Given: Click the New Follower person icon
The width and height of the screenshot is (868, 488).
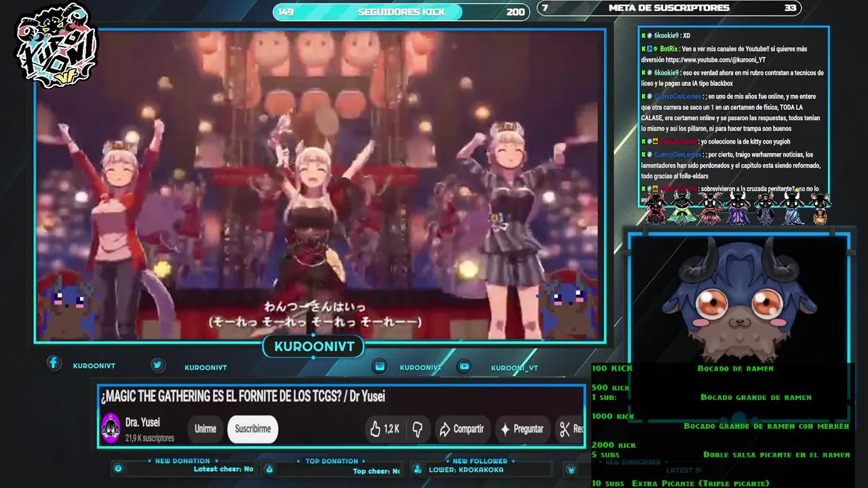Looking at the screenshot, I should (x=417, y=468).
